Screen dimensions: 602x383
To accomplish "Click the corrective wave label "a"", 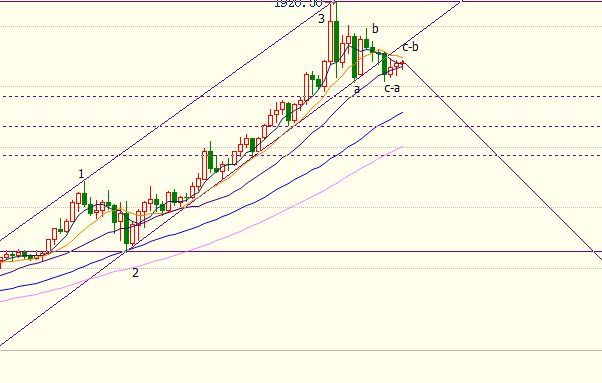I will click(357, 90).
